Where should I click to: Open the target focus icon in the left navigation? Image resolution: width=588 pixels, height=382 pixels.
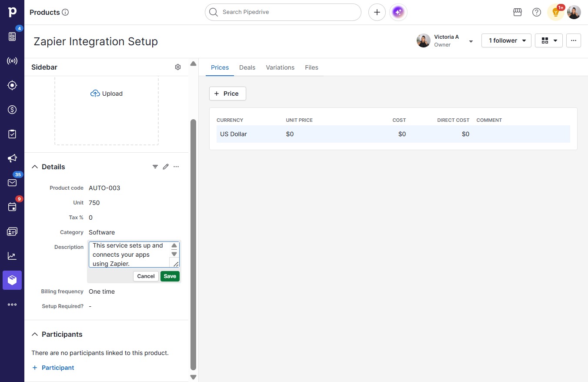pyautogui.click(x=12, y=85)
